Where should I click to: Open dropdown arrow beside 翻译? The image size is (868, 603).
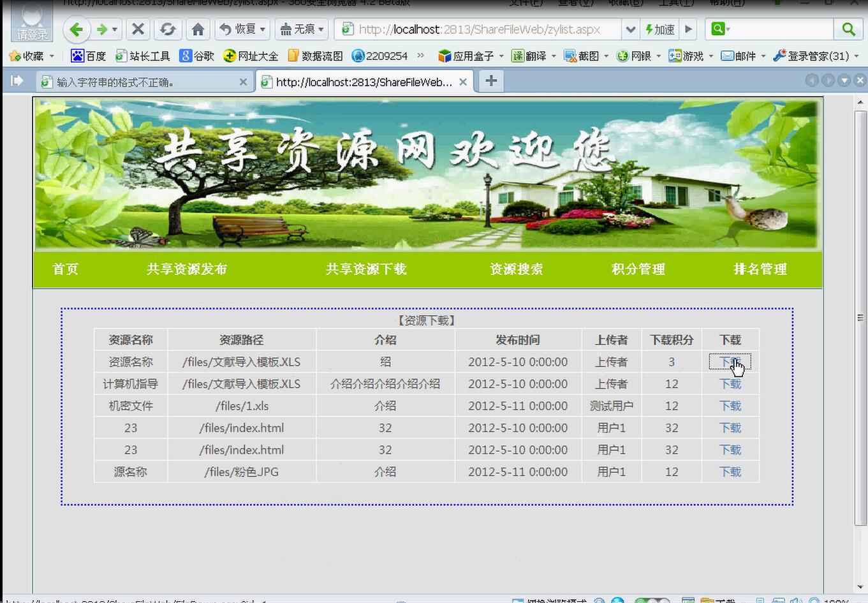pos(554,56)
